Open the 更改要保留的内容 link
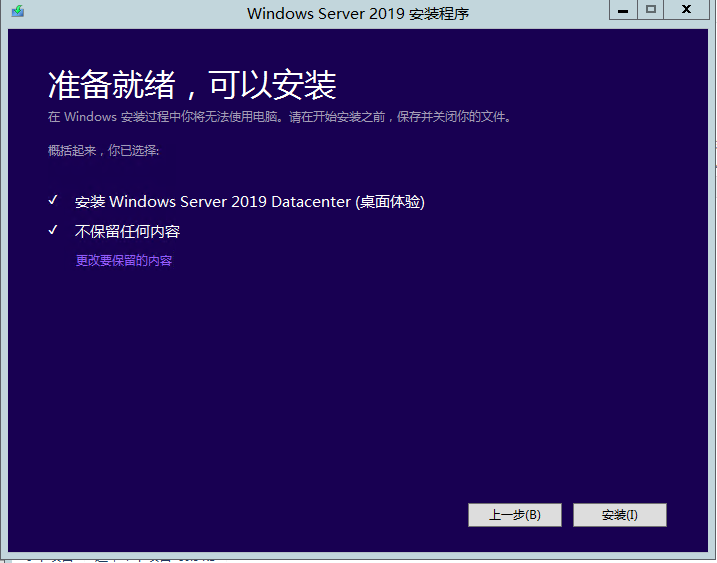Image resolution: width=717 pixels, height=563 pixels. click(x=124, y=261)
